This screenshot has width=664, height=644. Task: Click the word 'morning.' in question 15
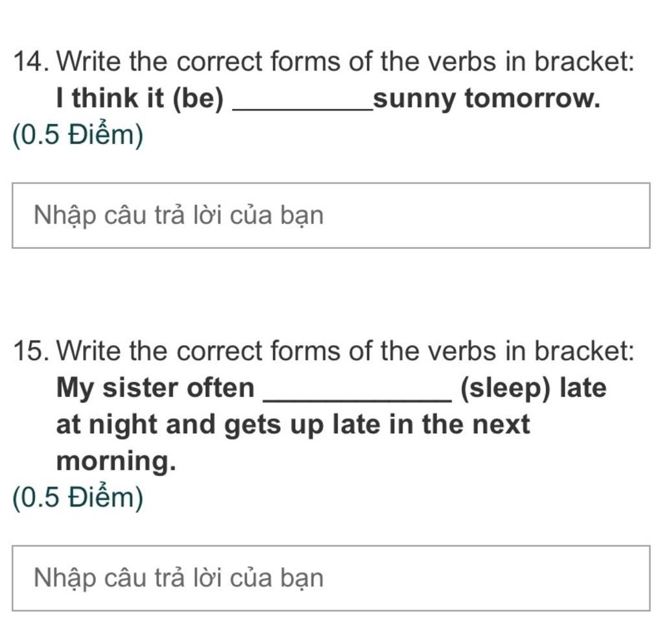[x=116, y=462]
